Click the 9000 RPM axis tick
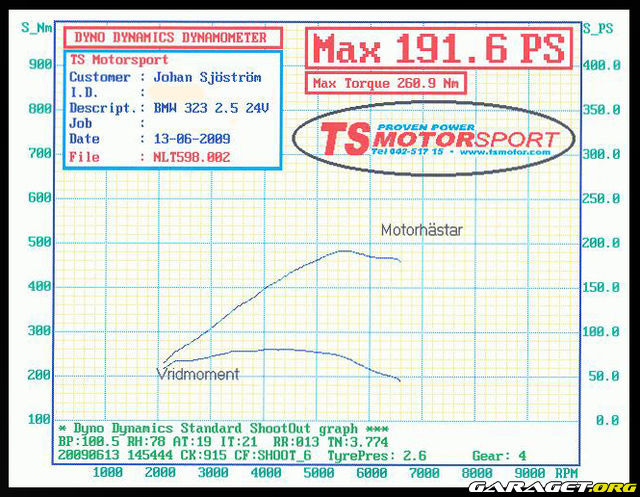Viewport: 640px width, 497px height. point(529,473)
